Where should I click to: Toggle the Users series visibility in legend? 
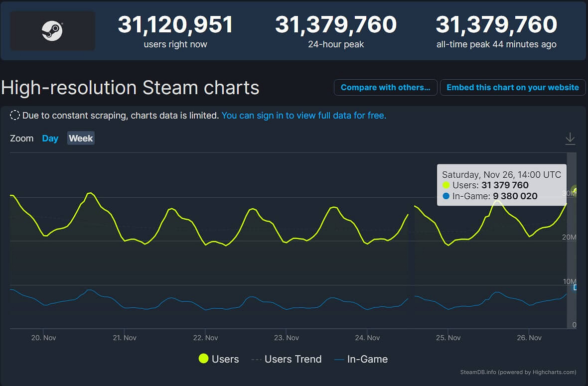point(225,359)
